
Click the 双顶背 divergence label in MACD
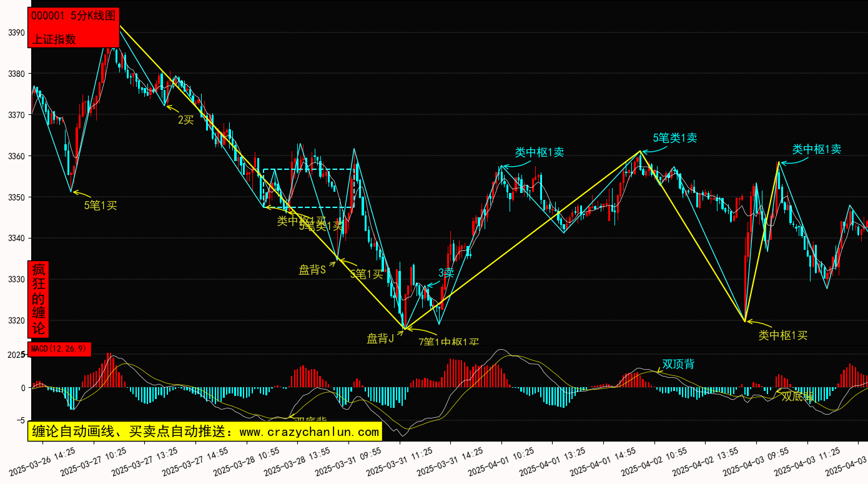point(678,363)
